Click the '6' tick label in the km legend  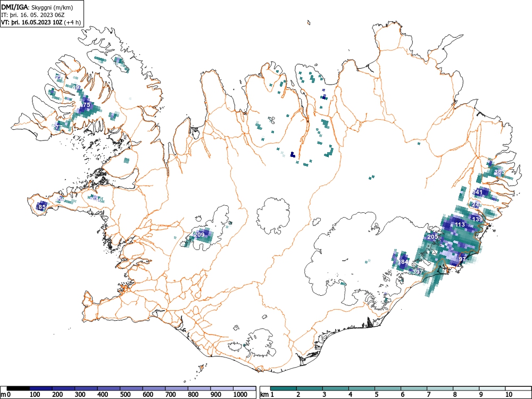402,395
